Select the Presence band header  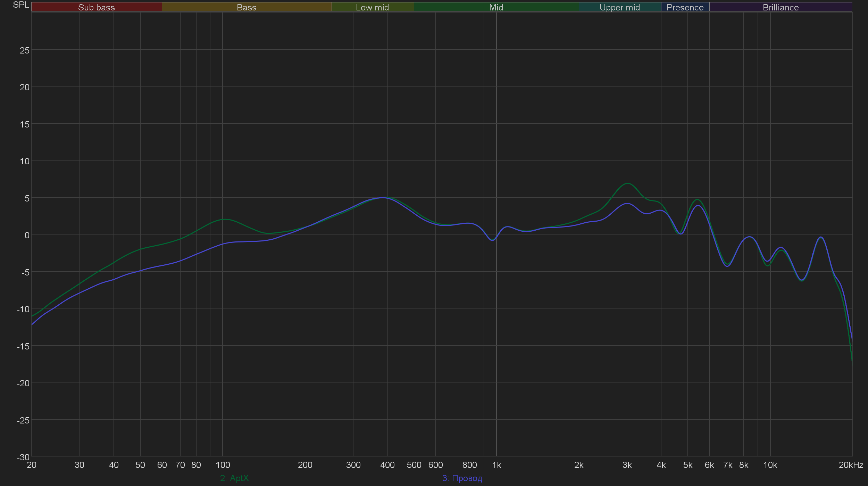tap(685, 7)
